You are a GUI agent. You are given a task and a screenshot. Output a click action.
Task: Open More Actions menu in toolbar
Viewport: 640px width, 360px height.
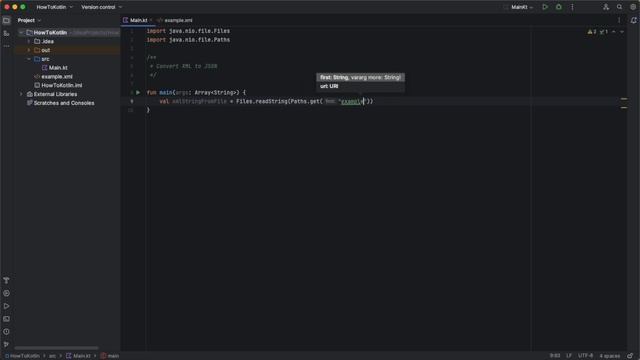(572, 7)
